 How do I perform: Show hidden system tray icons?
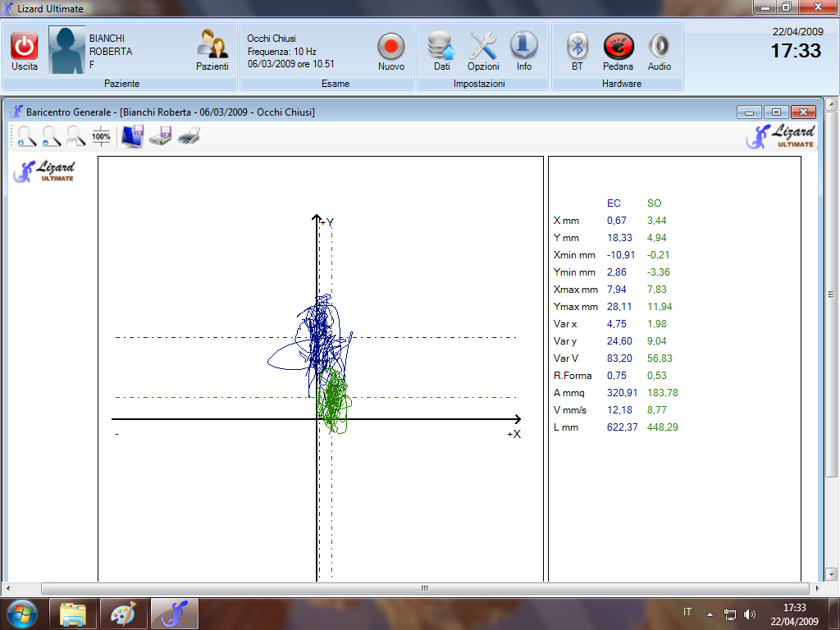click(710, 614)
